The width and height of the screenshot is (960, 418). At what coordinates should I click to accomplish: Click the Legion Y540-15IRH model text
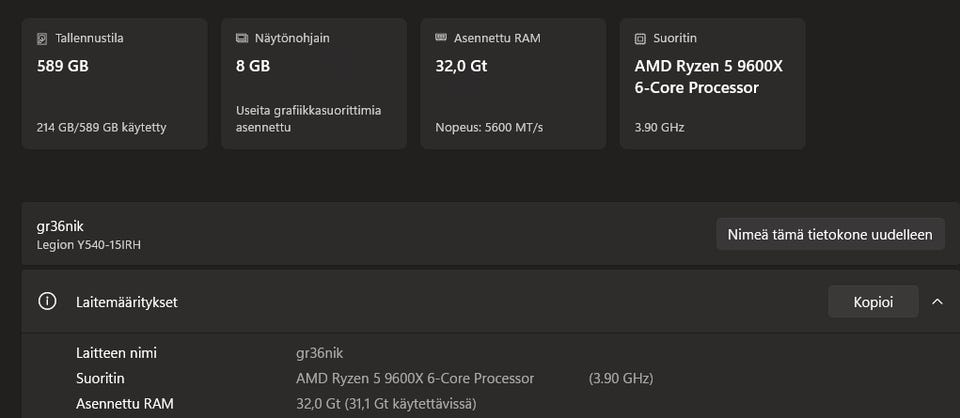pyautogui.click(x=88, y=244)
